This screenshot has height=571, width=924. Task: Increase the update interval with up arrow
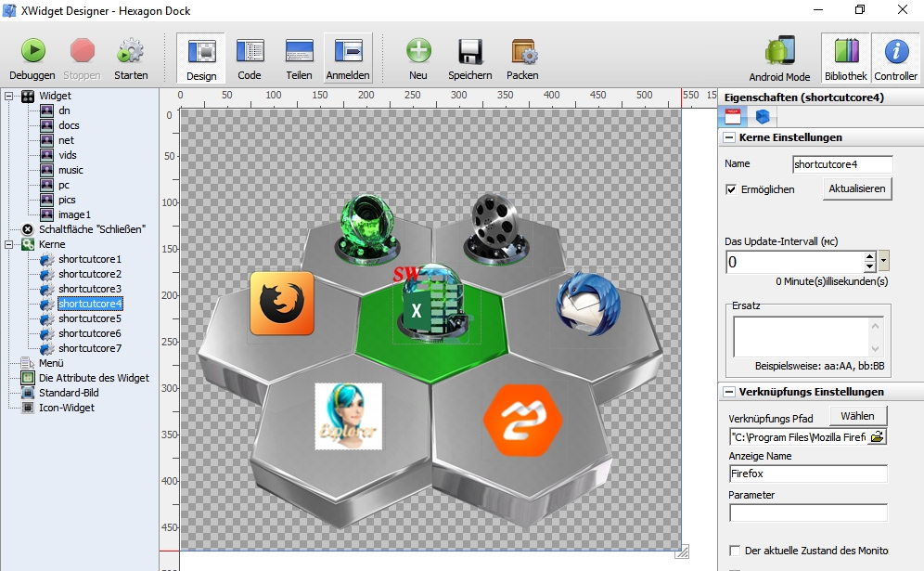[870, 256]
